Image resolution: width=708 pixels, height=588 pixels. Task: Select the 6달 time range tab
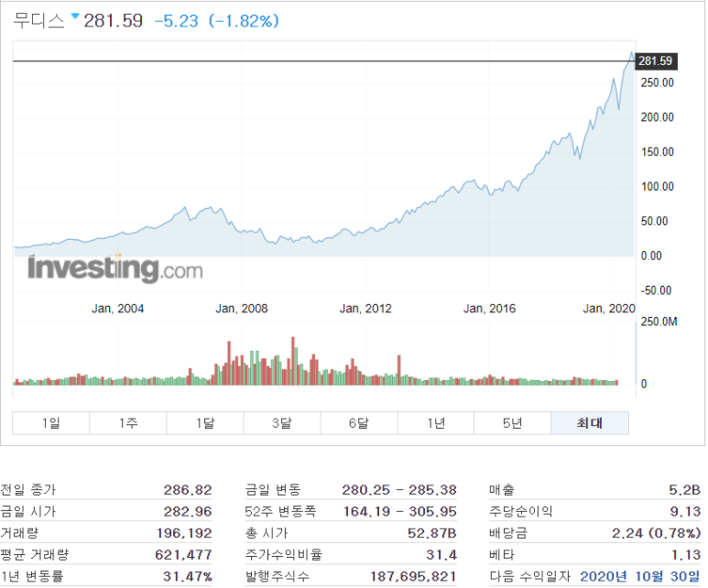(x=359, y=423)
